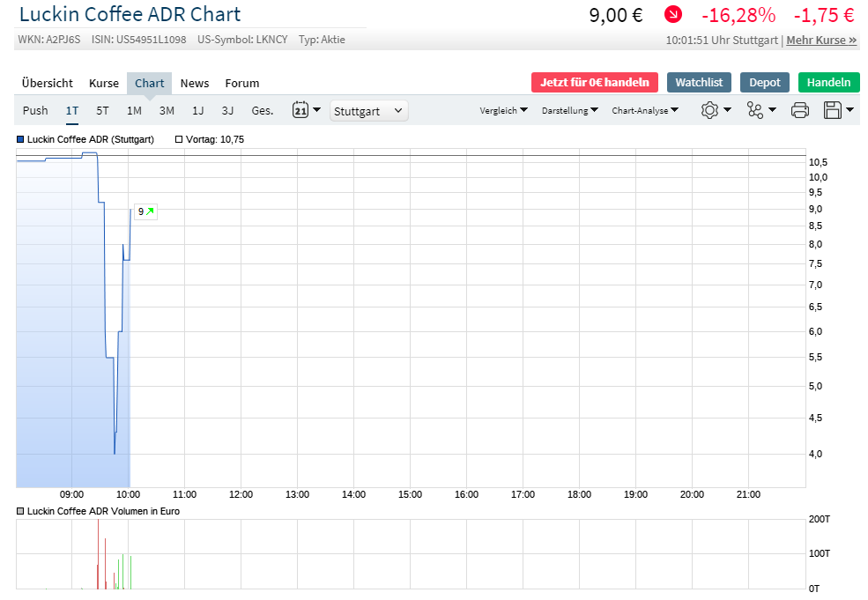Click the current price label 9 on chart

tap(145, 211)
